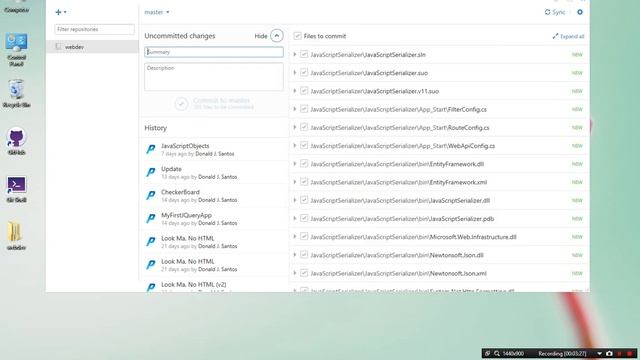Select the Look Ma, No HTML (v2) commit

(214, 287)
